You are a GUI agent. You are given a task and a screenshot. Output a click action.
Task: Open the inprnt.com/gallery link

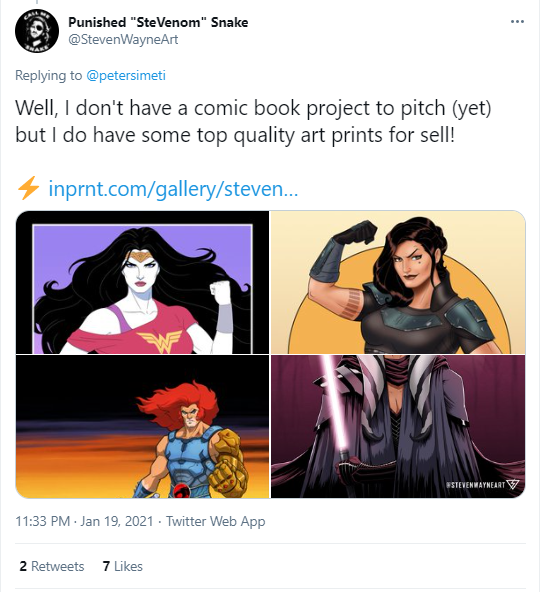(x=173, y=188)
